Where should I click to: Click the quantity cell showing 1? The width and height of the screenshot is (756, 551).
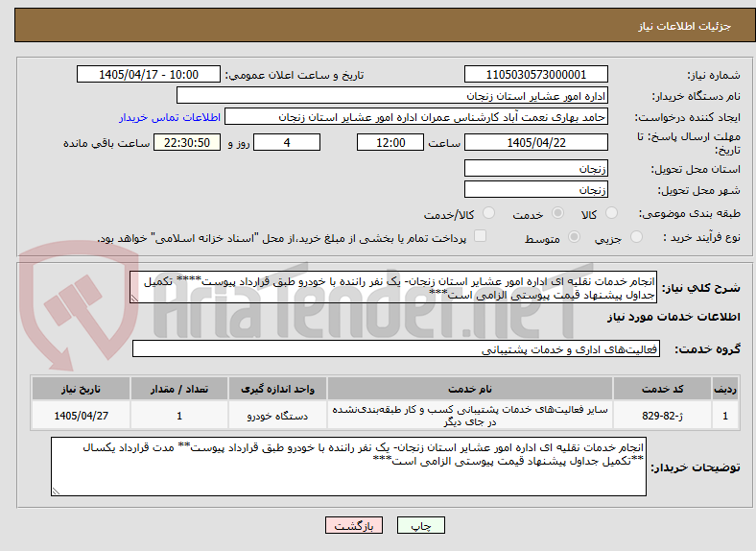pyautogui.click(x=179, y=416)
